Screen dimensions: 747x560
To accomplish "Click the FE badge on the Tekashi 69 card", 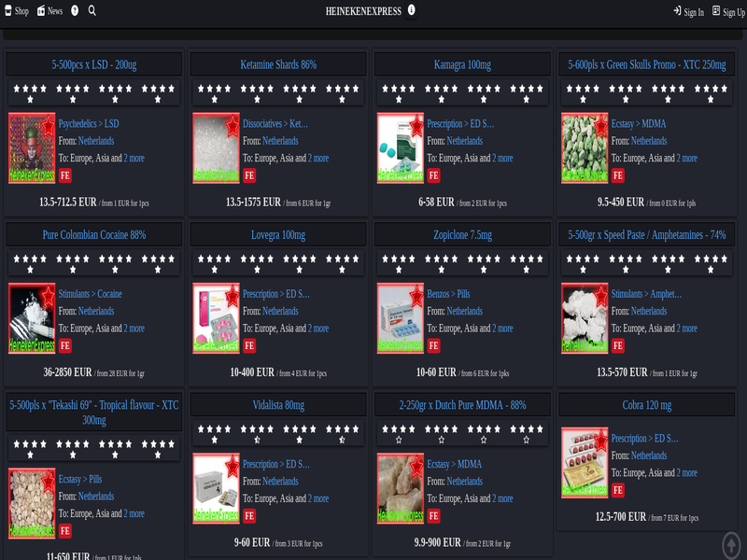I will coord(64,530).
